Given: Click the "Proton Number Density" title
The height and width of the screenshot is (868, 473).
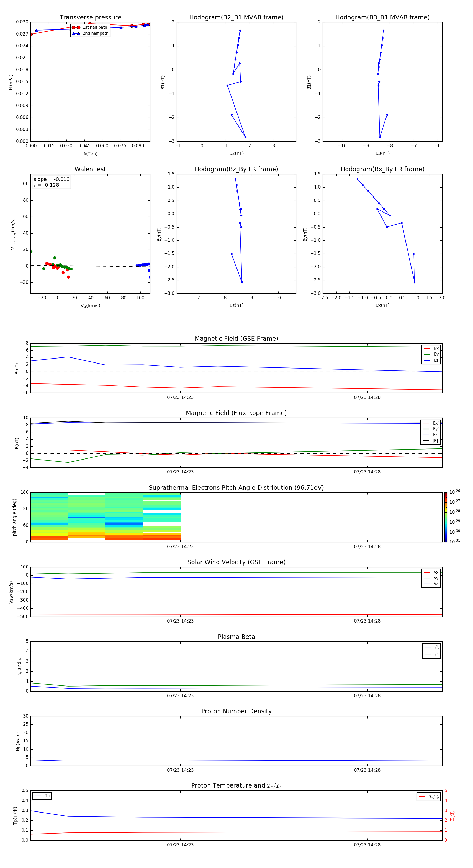Looking at the screenshot, I should pyautogui.click(x=236, y=711).
